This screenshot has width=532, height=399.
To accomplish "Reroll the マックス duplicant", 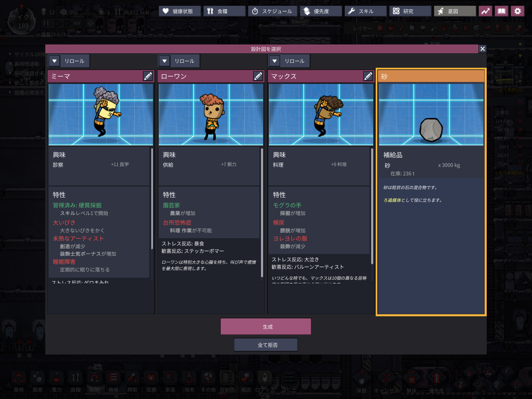I will (295, 61).
